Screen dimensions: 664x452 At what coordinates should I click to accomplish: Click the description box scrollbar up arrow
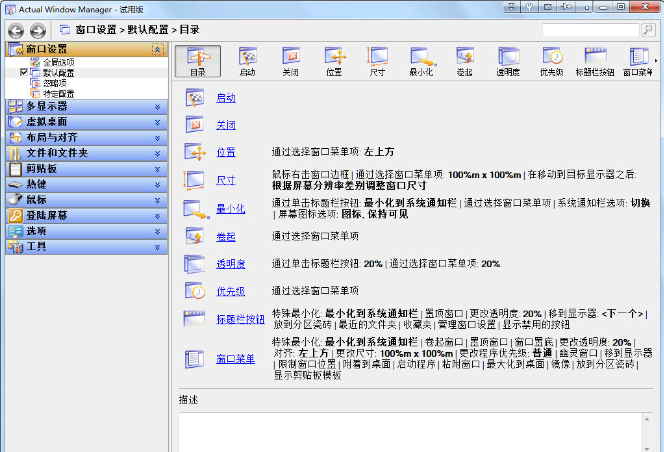click(647, 419)
